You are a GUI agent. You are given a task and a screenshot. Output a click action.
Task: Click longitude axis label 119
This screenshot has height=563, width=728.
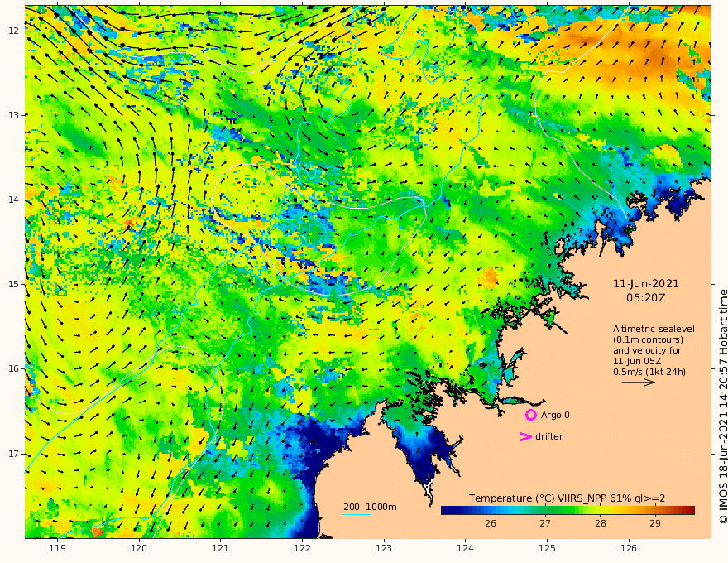[57, 548]
